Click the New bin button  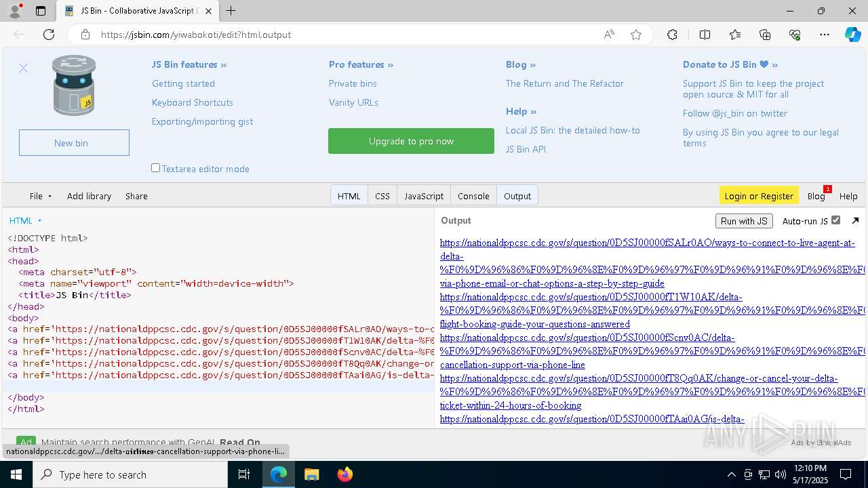[x=74, y=143]
